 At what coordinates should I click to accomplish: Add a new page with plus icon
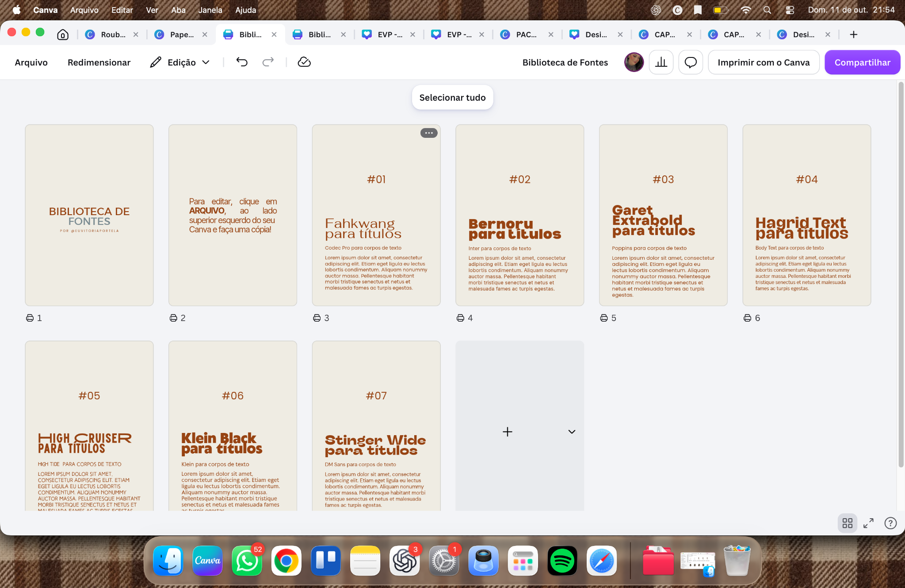pos(508,432)
